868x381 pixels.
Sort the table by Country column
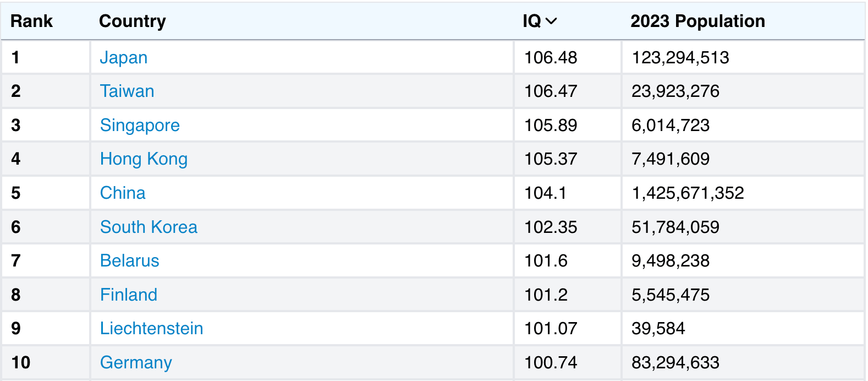click(x=133, y=21)
